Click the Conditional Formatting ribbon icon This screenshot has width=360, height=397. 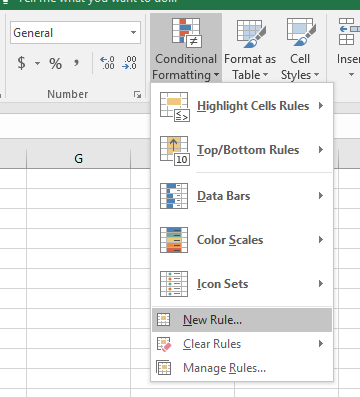point(186,48)
